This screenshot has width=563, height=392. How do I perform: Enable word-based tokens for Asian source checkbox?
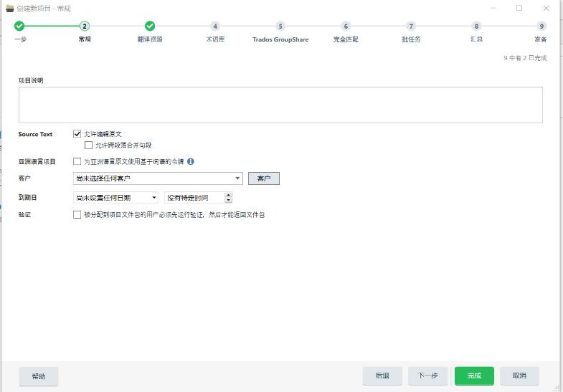tap(77, 161)
